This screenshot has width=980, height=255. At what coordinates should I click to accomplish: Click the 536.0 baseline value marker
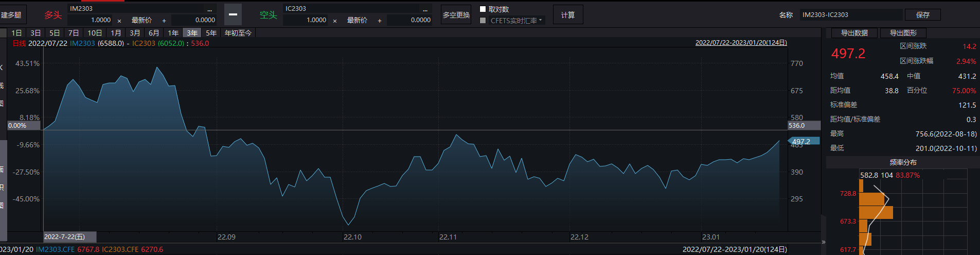[x=804, y=125]
